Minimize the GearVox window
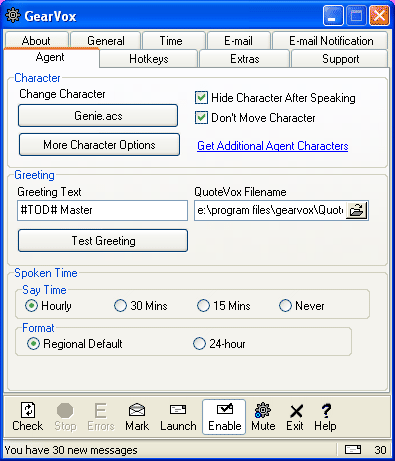The width and height of the screenshot is (395, 461). [x=333, y=16]
